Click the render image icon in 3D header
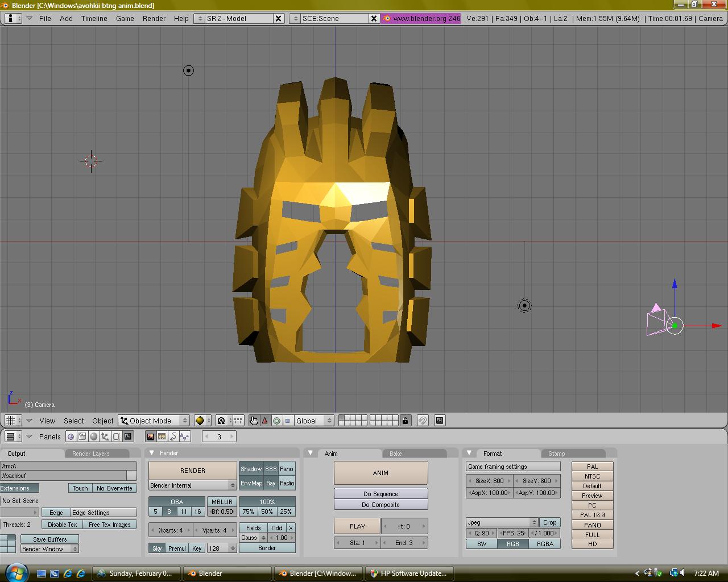 pos(440,421)
